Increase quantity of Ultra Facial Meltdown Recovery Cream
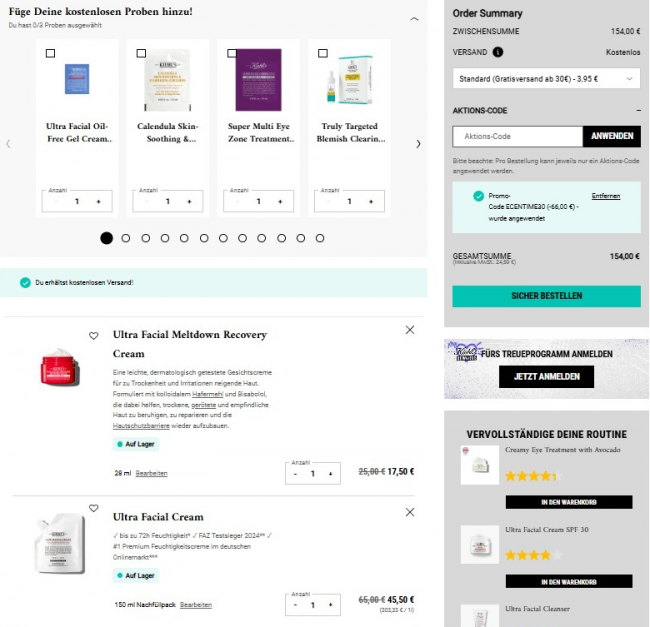Screen dimensions: 650x627 [x=331, y=474]
